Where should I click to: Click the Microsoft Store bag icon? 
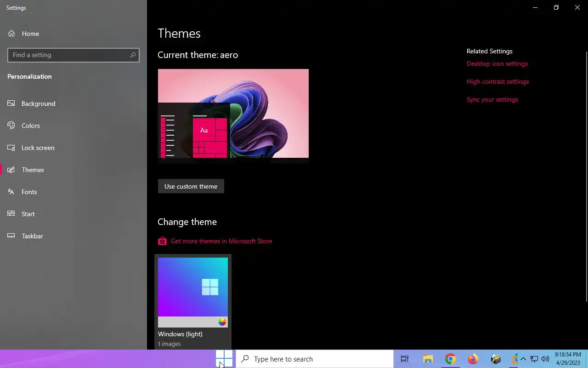pos(162,241)
